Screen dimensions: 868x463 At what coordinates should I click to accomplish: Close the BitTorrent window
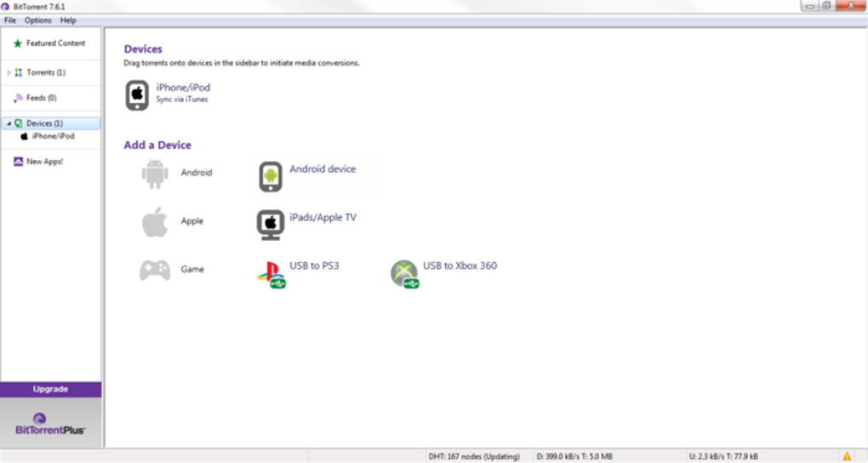coord(851,6)
